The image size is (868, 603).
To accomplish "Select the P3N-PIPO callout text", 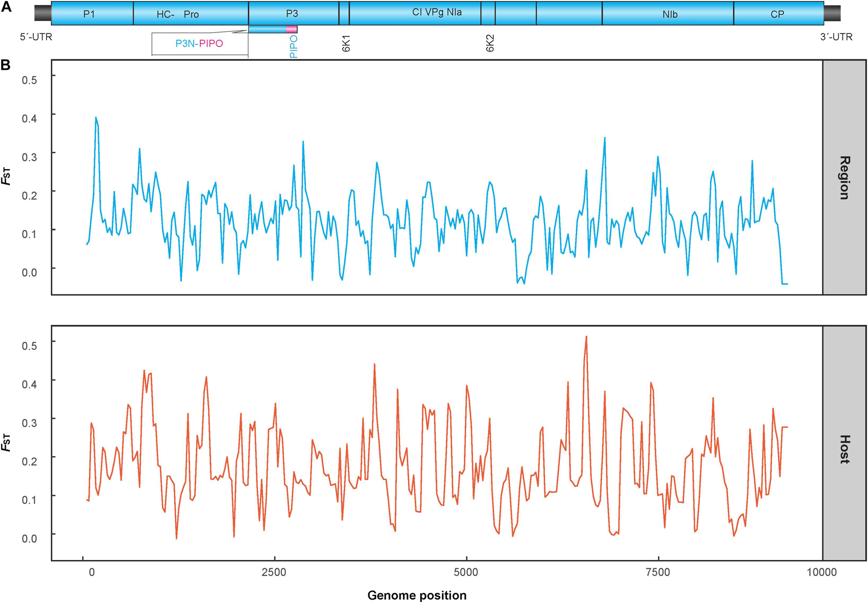I will [x=199, y=44].
